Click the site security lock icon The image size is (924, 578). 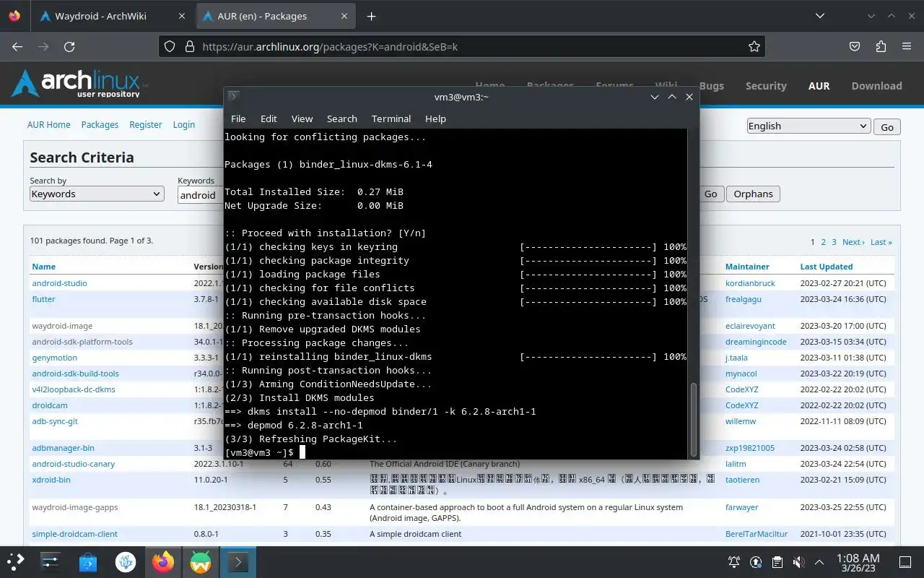click(190, 46)
